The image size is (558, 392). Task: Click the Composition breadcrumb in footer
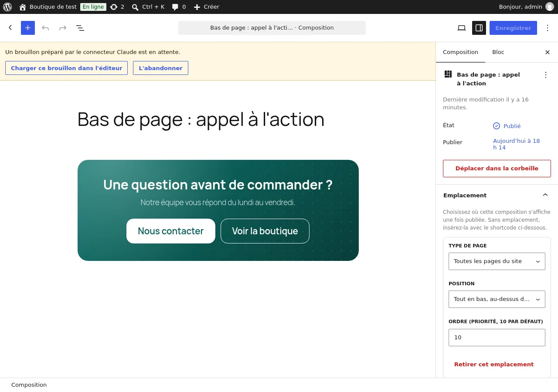(29, 385)
